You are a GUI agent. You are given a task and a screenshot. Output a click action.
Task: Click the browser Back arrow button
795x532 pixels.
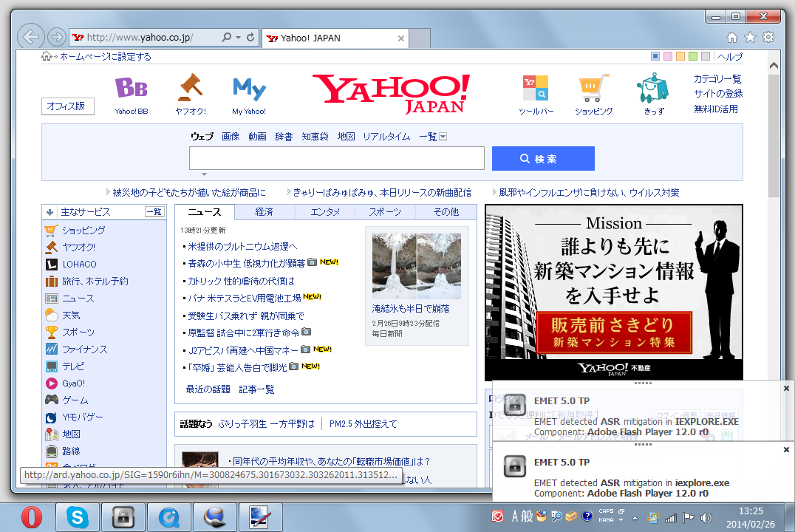coord(31,37)
